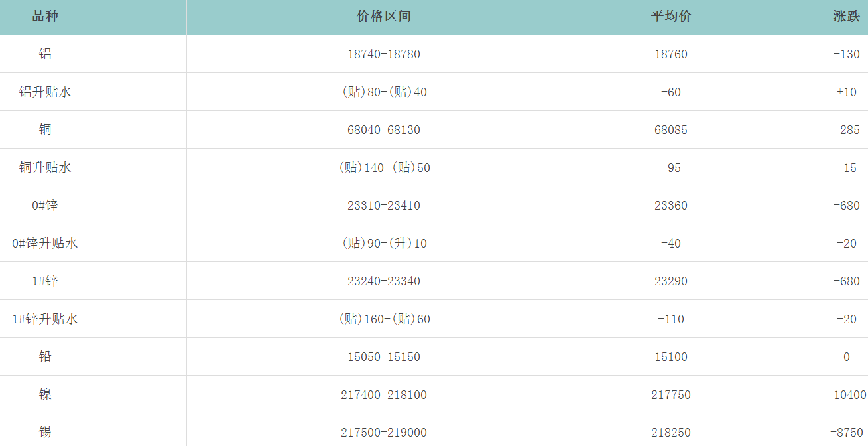868x446 pixels.
Task: Click the 涨跌 column header
Action: pyautogui.click(x=846, y=17)
